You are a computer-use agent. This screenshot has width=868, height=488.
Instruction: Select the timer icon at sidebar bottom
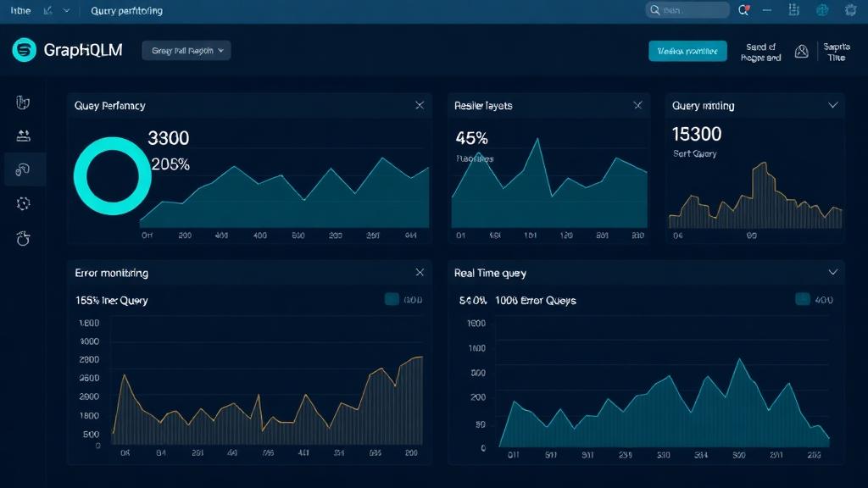[23, 239]
